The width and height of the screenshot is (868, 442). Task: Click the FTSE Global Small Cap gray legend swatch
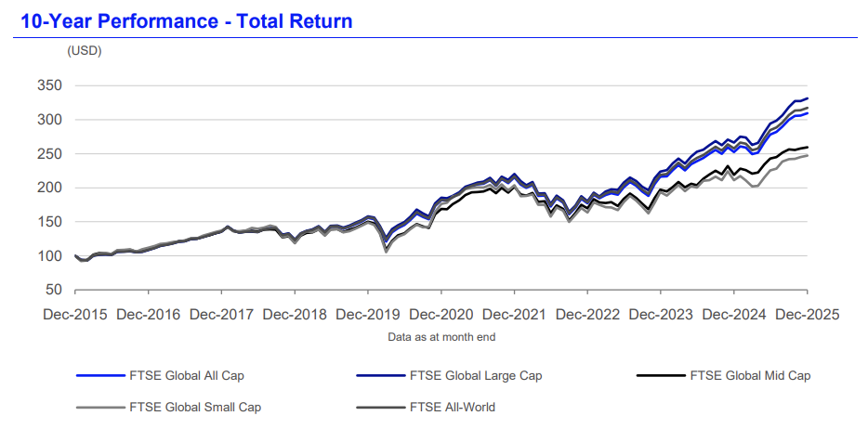tap(99, 406)
